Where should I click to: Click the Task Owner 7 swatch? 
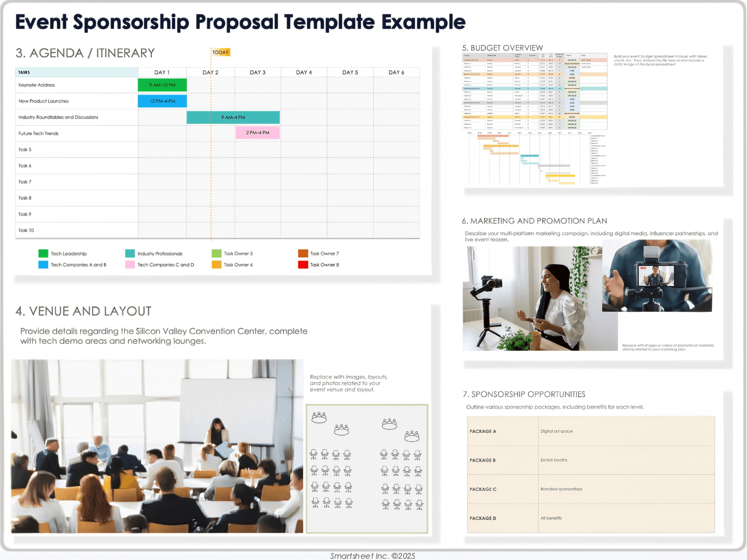[x=303, y=254]
